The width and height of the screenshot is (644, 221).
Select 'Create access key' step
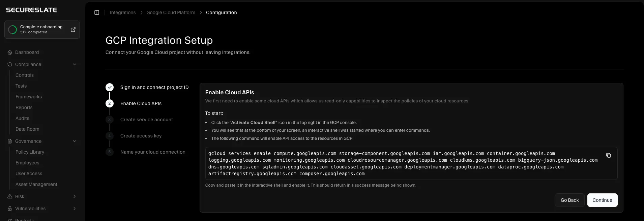pyautogui.click(x=141, y=136)
